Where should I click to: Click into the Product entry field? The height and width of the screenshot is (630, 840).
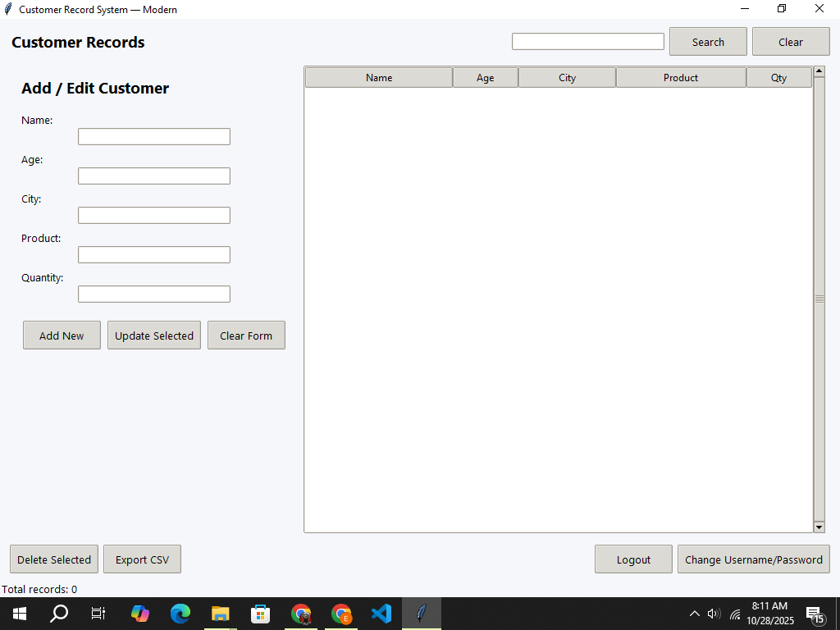[x=154, y=254]
